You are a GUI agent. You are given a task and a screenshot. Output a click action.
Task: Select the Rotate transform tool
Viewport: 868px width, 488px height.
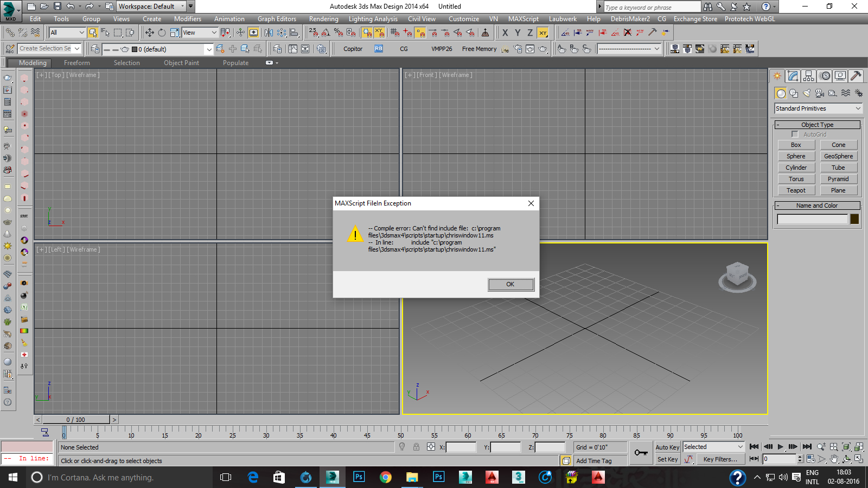tap(162, 33)
